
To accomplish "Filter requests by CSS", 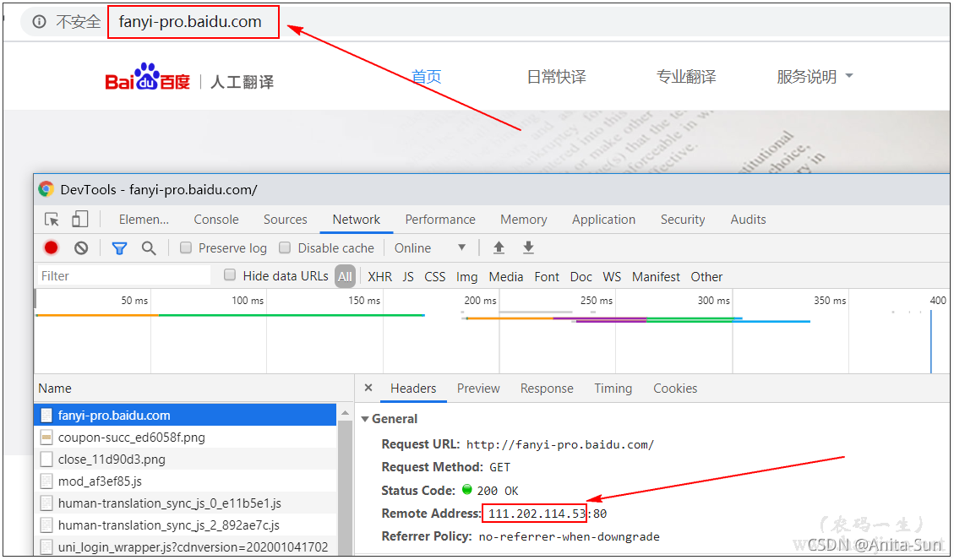I will (x=435, y=277).
